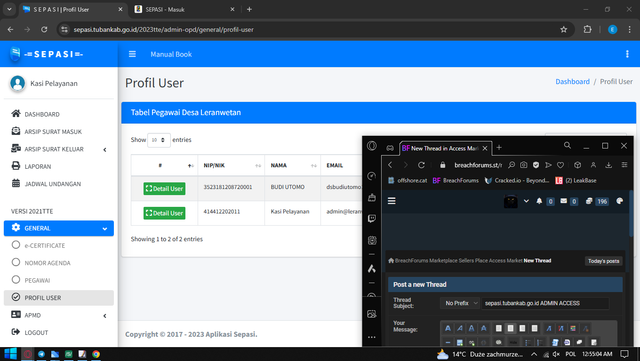Reload the SEPASI page in Chrome
The image size is (640, 361).
point(44,29)
